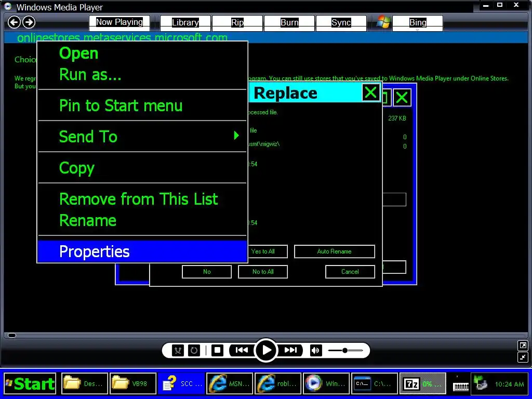Switch to Win... Media Player taskbar item

point(326,384)
